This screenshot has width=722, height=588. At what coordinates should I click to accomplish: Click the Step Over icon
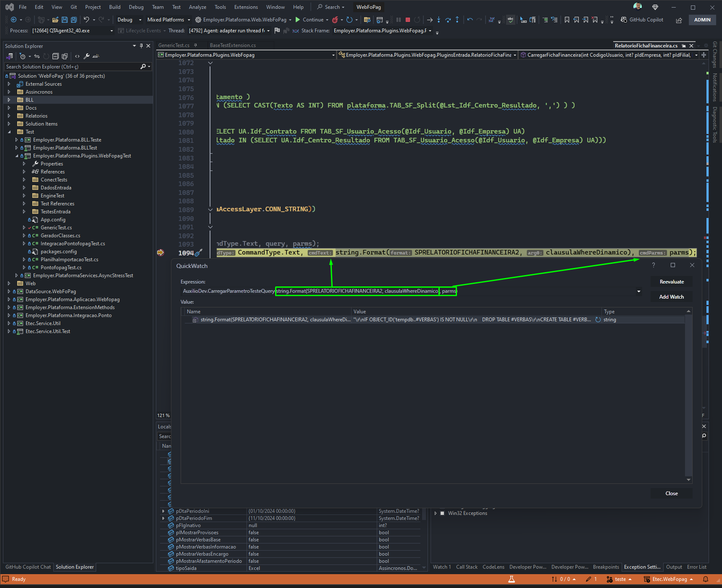448,20
